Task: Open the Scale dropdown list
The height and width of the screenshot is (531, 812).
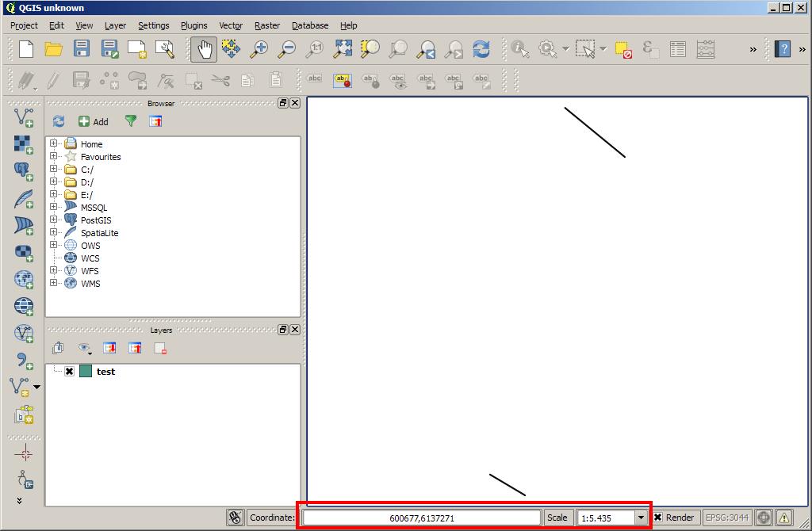Action: point(641,518)
